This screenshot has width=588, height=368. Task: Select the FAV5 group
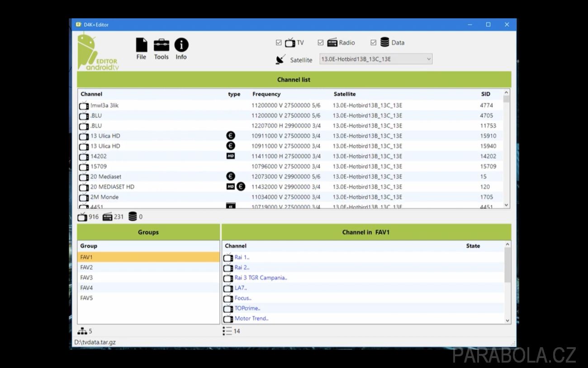(148, 298)
